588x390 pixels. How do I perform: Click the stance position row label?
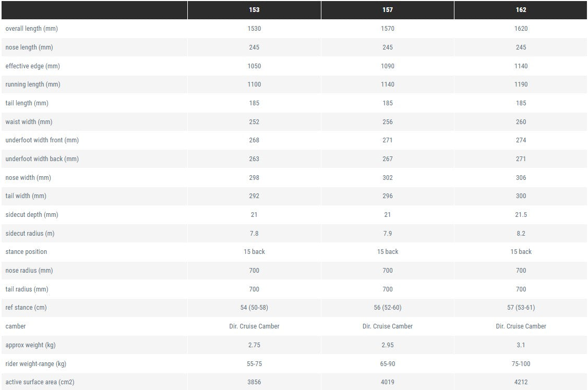pos(26,252)
